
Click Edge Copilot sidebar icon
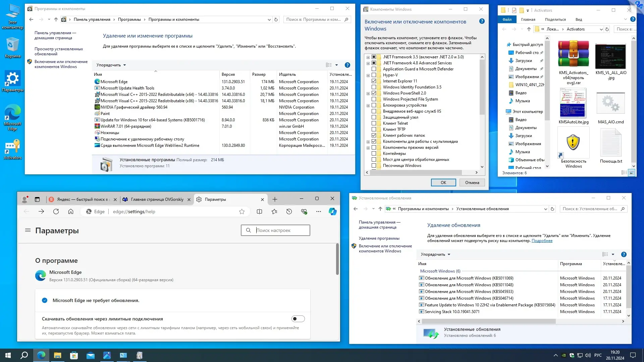(332, 212)
